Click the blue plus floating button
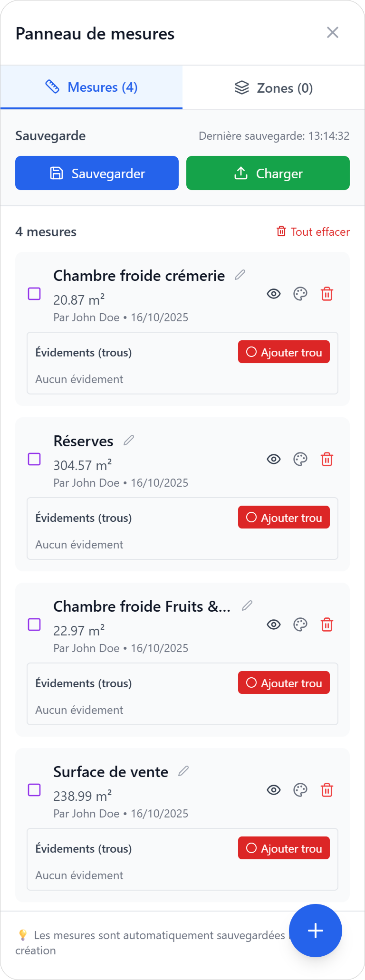This screenshot has height=980, width=365. coord(316,930)
